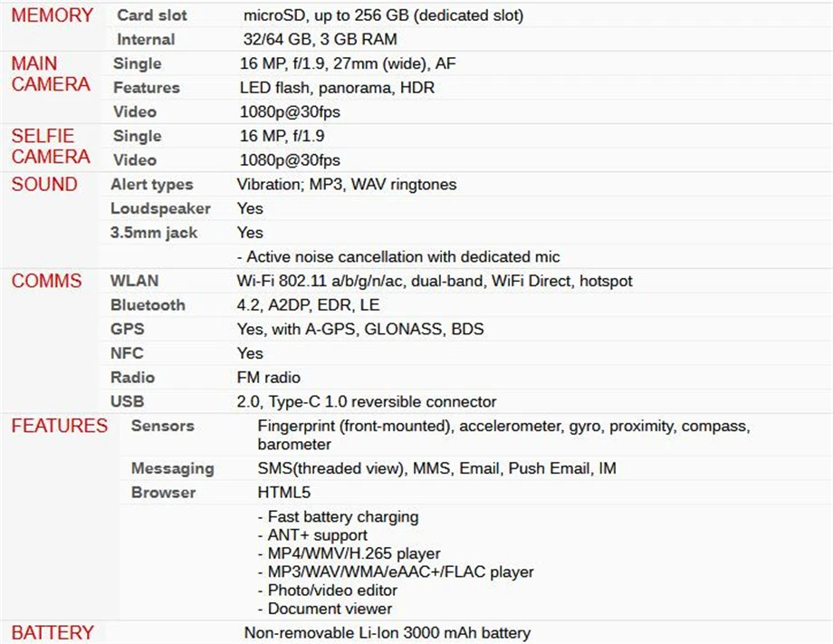The height and width of the screenshot is (644, 833).
Task: Select the '1080p@30fps' value under Main Camera
Action: coord(290,112)
